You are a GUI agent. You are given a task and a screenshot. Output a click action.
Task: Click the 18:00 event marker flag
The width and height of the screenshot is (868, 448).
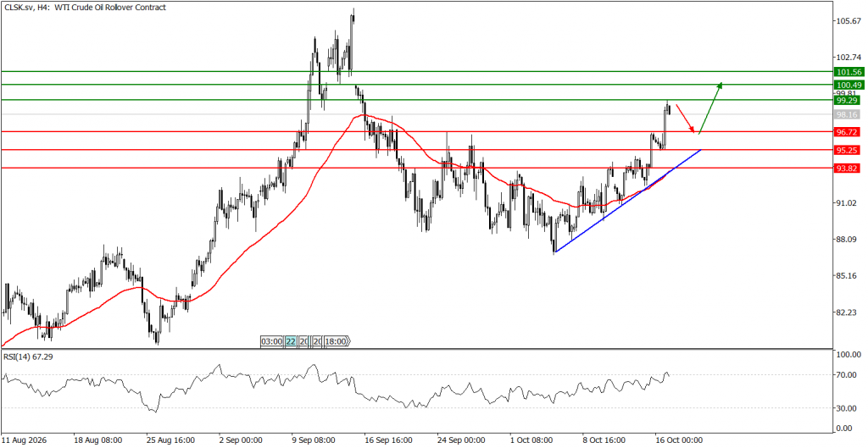(x=337, y=342)
